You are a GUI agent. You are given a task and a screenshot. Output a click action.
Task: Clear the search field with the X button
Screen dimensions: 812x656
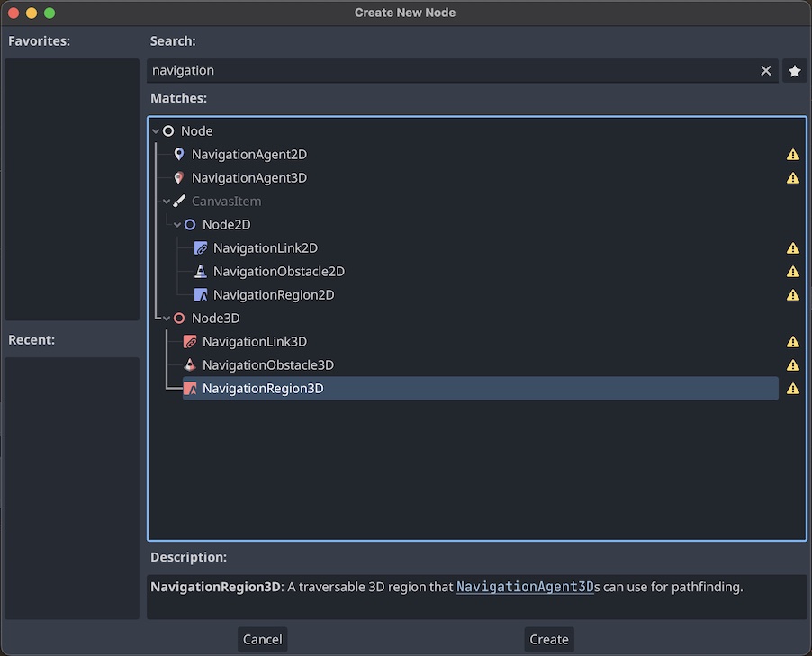pos(766,70)
